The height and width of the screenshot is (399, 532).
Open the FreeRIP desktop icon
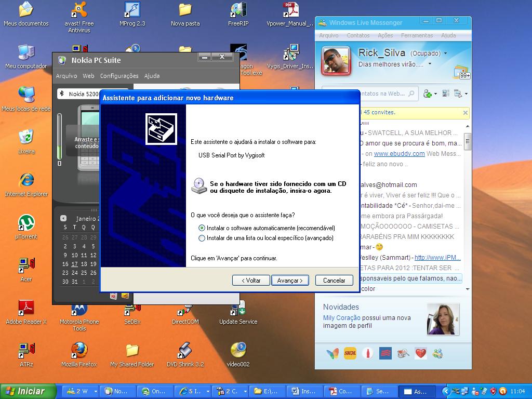click(x=238, y=14)
